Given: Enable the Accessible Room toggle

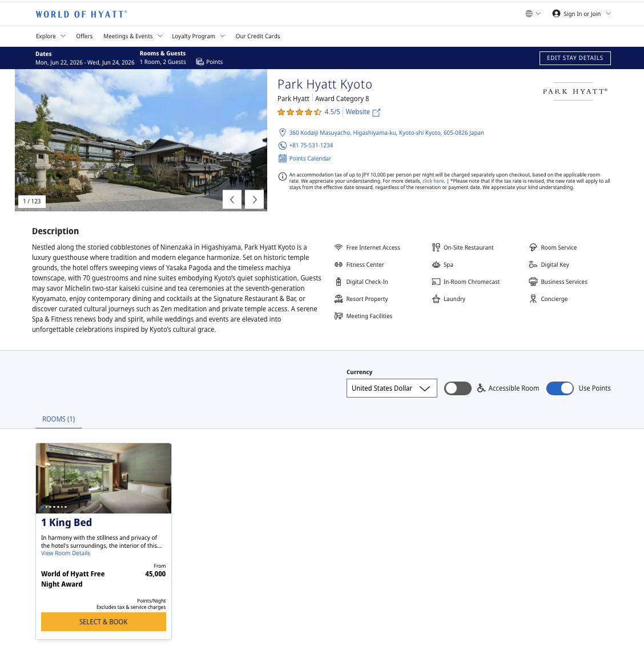Looking at the screenshot, I should [x=458, y=388].
